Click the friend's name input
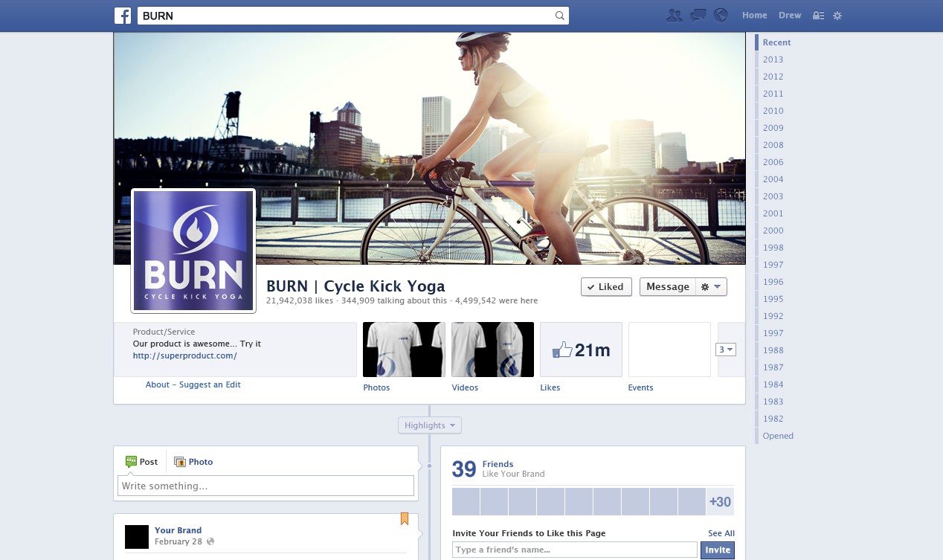This screenshot has width=943, height=560. [x=575, y=550]
